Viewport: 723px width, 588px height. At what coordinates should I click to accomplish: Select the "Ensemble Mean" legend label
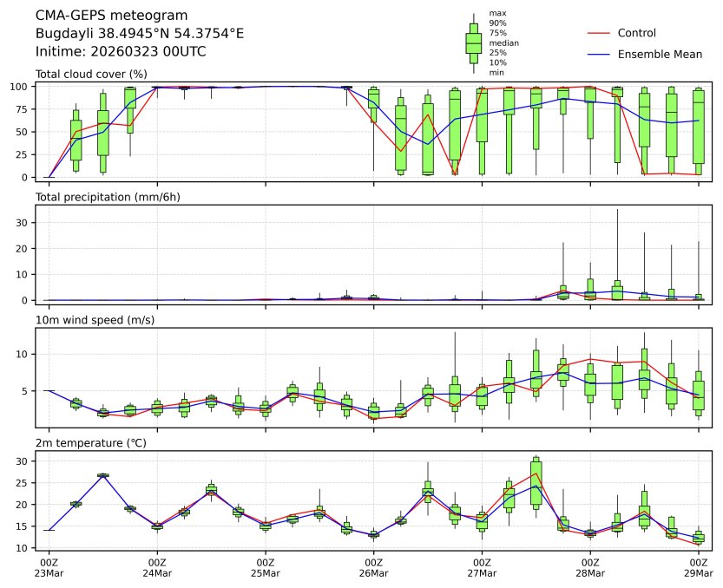pos(660,55)
